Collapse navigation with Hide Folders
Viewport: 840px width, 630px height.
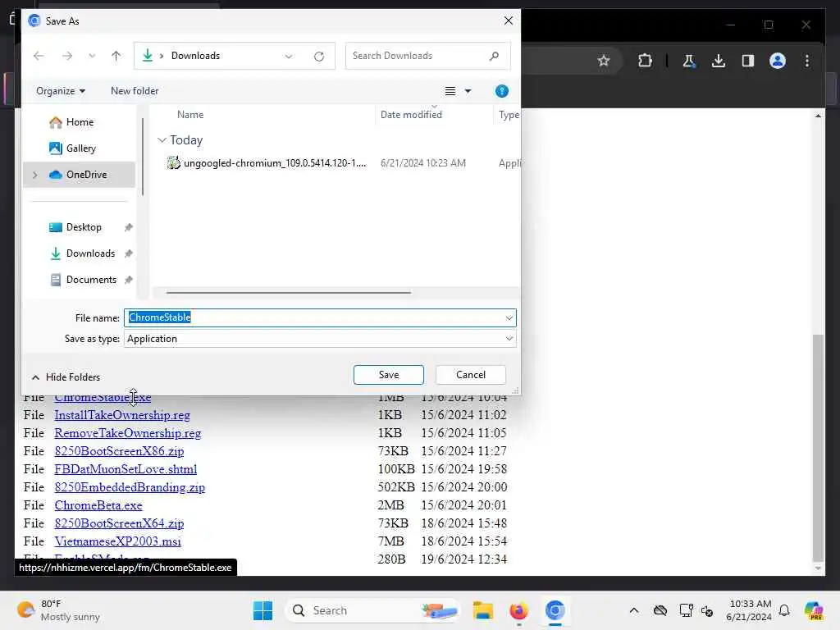[x=66, y=377]
